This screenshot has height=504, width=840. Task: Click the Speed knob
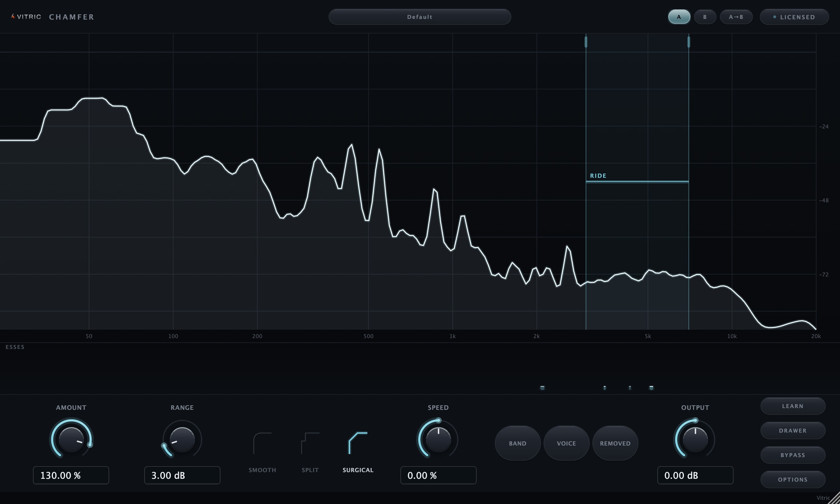(x=438, y=439)
